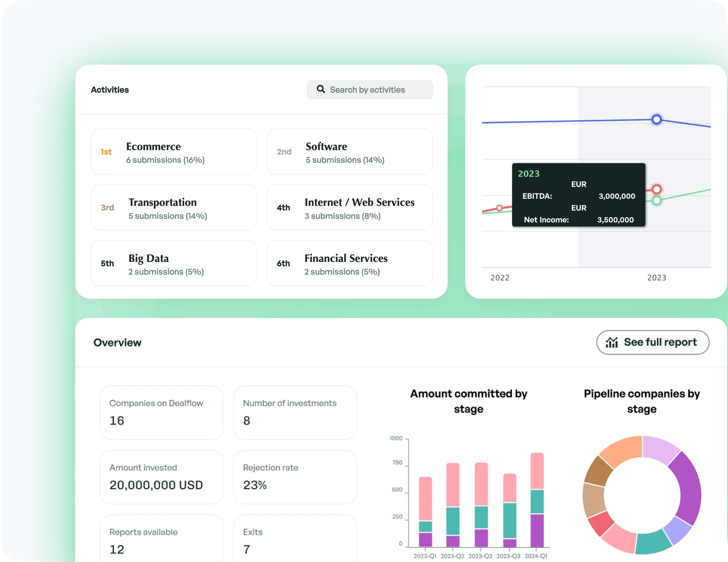The height and width of the screenshot is (562, 728).
Task: Click the 2024-Q1 stacked bar
Action: tap(537, 500)
